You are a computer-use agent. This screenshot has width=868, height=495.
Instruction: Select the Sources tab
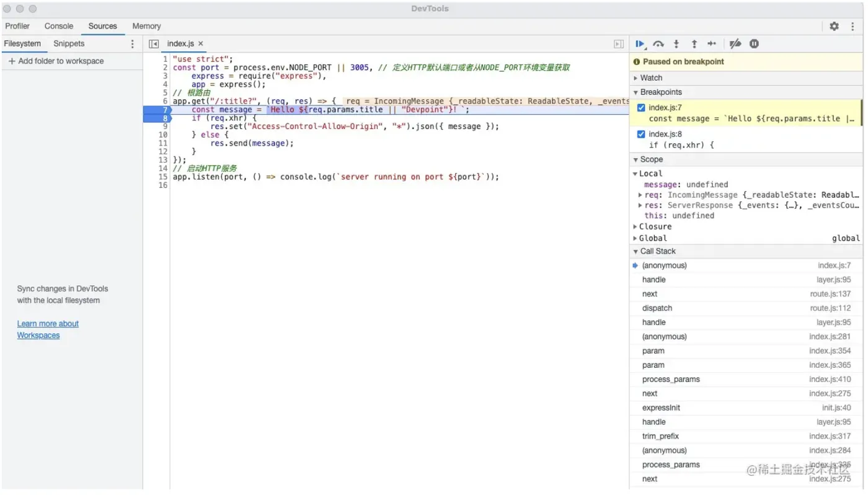click(102, 26)
